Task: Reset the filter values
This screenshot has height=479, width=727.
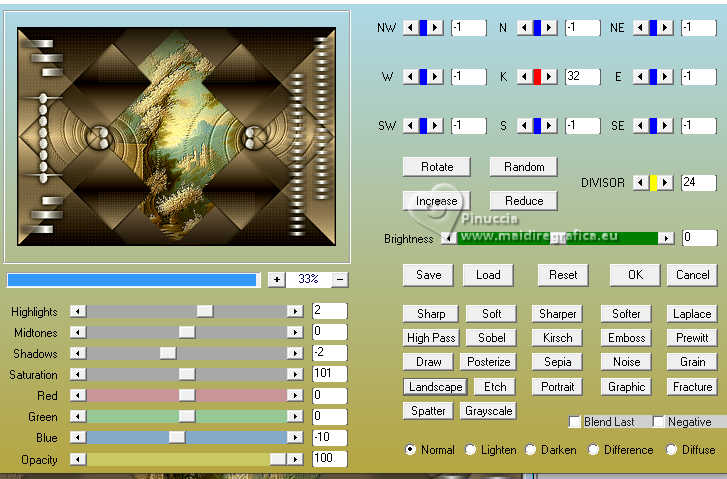Action: 563,275
